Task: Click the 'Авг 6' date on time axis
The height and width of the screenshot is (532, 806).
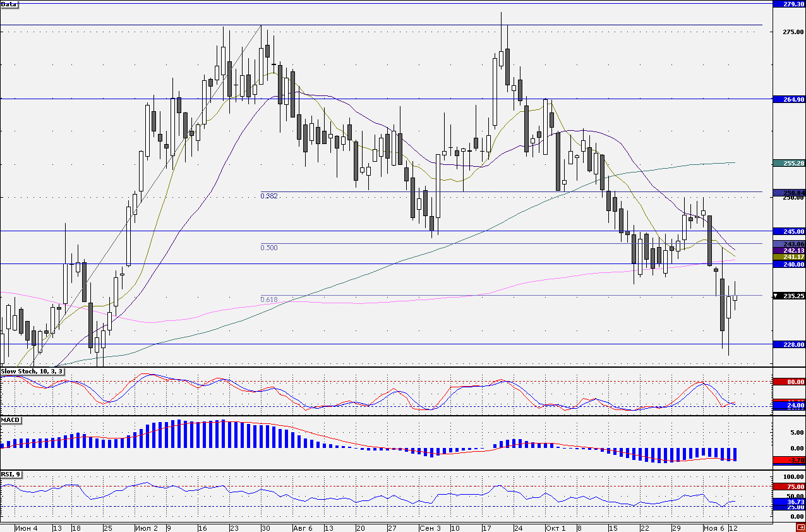Action: (x=303, y=528)
